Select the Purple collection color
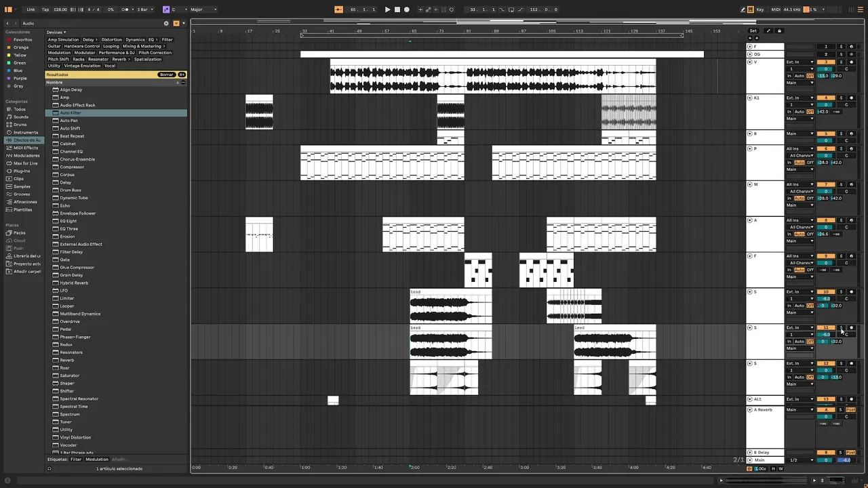868x488 pixels. (20, 78)
